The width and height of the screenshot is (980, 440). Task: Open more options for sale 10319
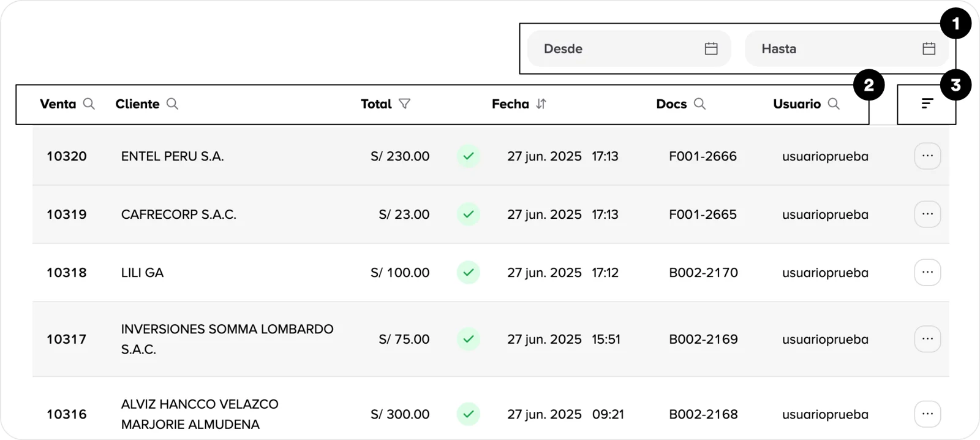click(927, 214)
